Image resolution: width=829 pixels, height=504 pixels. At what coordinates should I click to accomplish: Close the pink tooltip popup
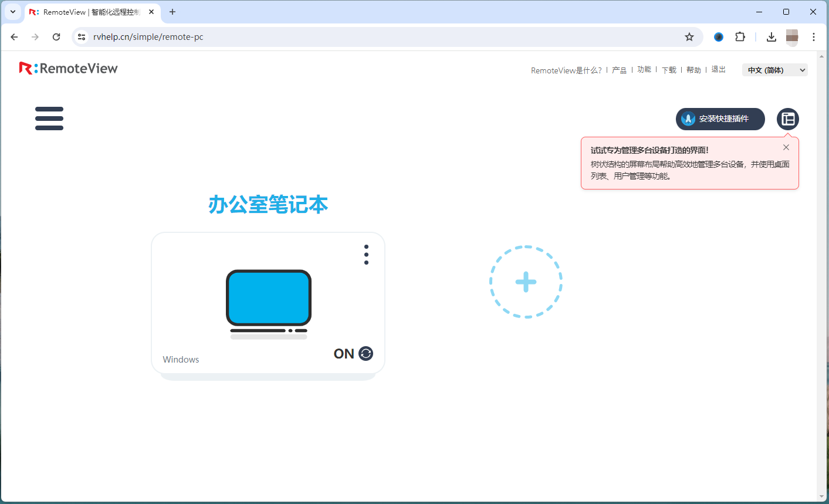(x=786, y=147)
